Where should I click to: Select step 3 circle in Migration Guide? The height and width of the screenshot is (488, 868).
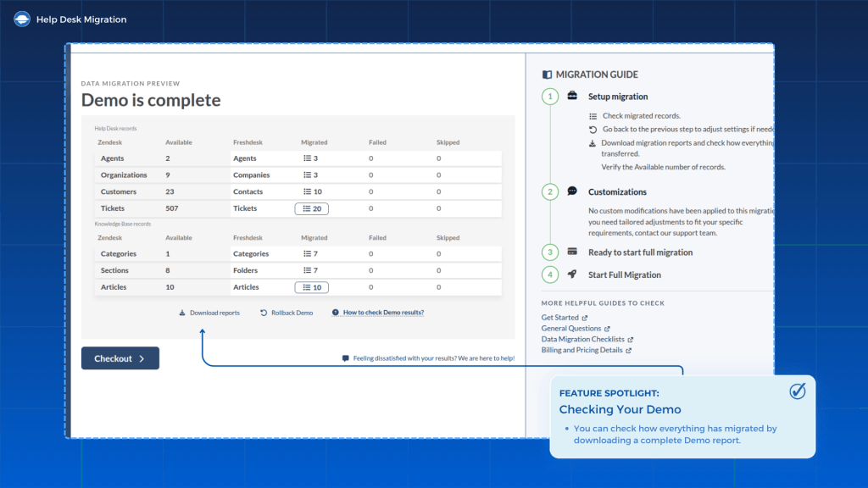pos(549,252)
